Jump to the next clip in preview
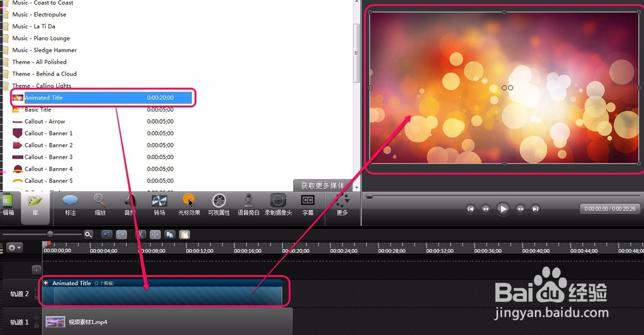644x335 pixels. pos(535,209)
